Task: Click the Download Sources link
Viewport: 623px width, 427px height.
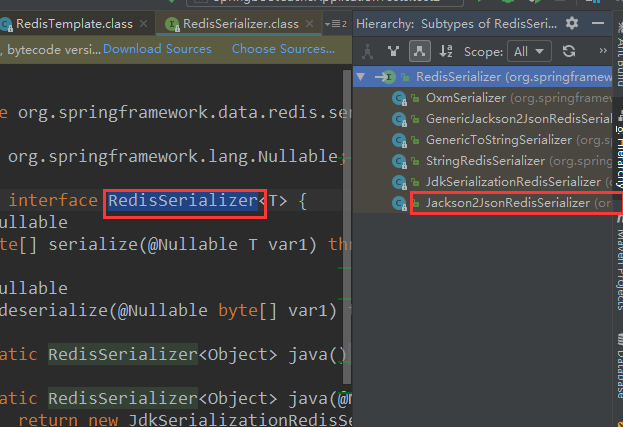Action: 157,49
